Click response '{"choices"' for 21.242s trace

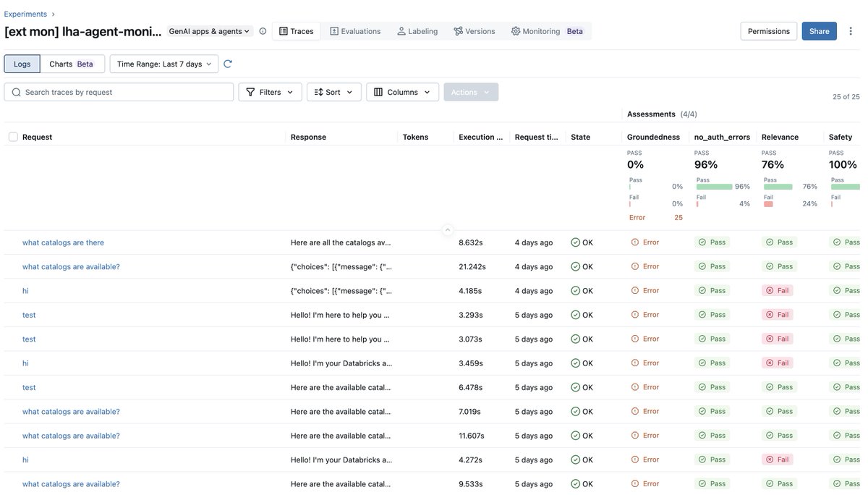coord(341,266)
